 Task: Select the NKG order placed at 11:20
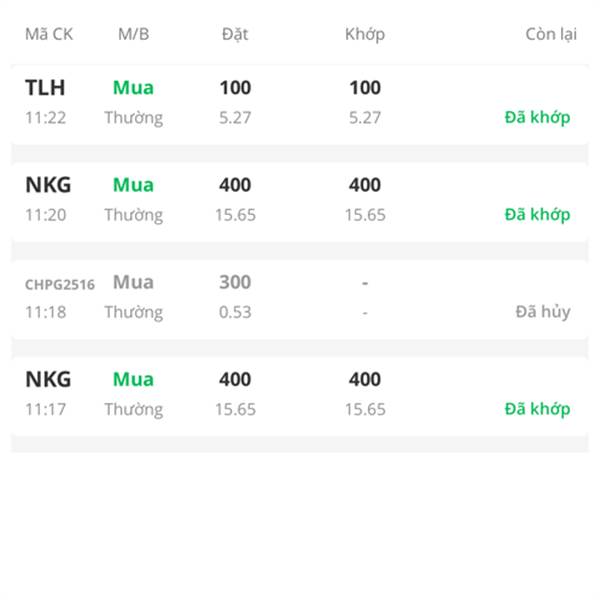300,201
